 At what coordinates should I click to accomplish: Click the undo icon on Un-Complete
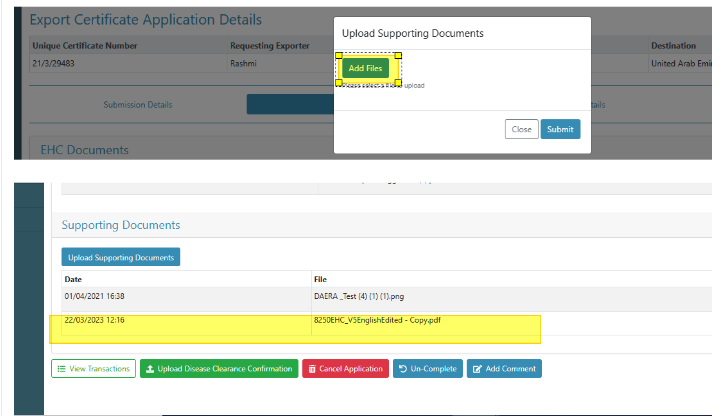(x=402, y=369)
